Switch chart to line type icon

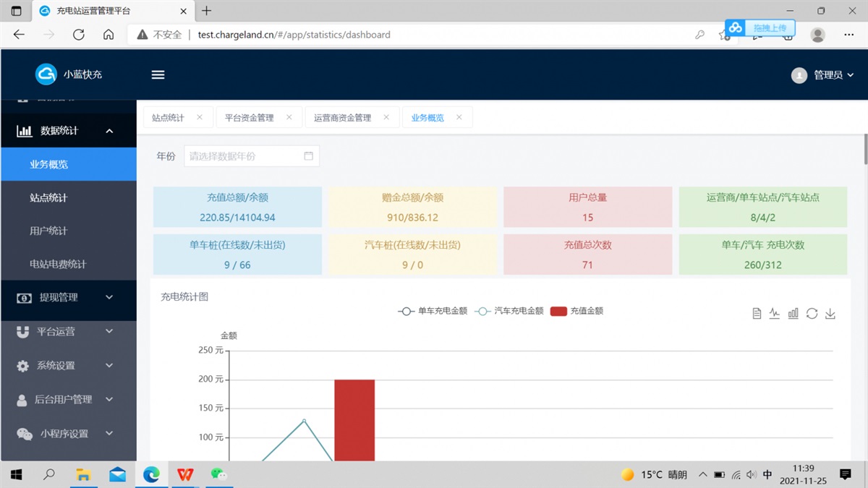tap(775, 314)
